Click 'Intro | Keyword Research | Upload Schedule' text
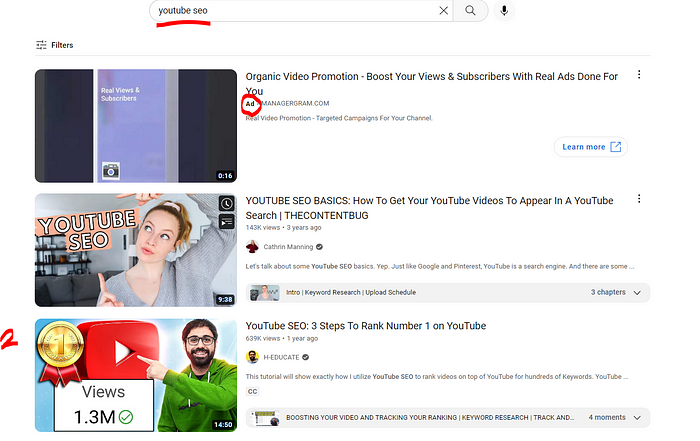This screenshot has width=700, height=441. (351, 292)
